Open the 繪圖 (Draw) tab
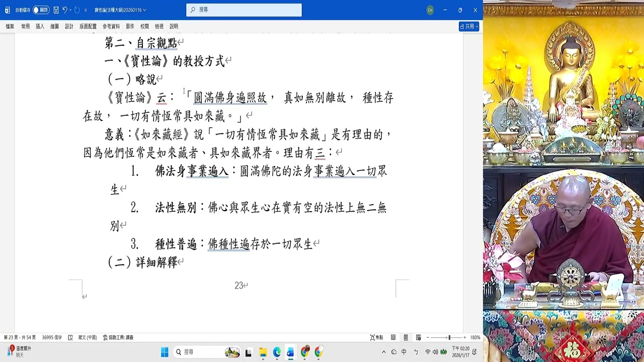The height and width of the screenshot is (362, 644). tap(54, 26)
